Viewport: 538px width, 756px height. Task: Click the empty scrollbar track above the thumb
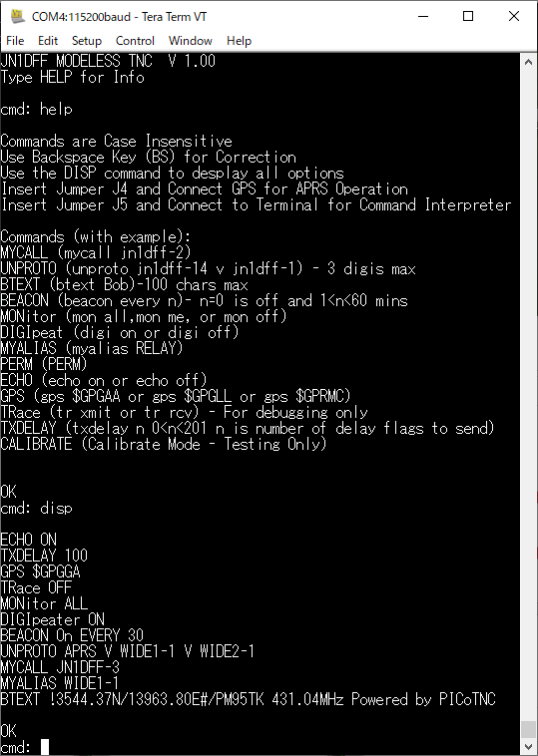click(x=528, y=395)
